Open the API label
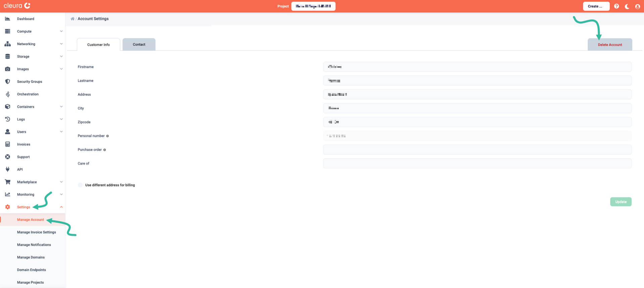 20,169
